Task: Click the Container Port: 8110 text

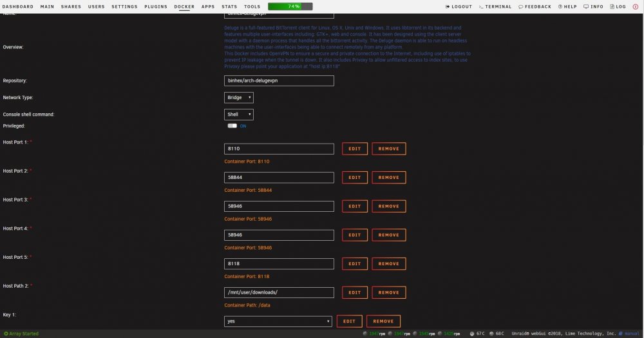Action: click(247, 162)
